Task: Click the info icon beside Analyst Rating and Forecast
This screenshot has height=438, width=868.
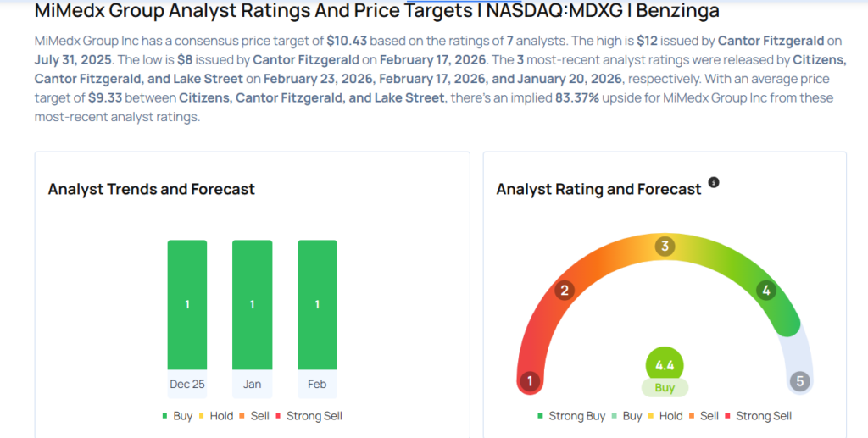Action: tap(714, 182)
